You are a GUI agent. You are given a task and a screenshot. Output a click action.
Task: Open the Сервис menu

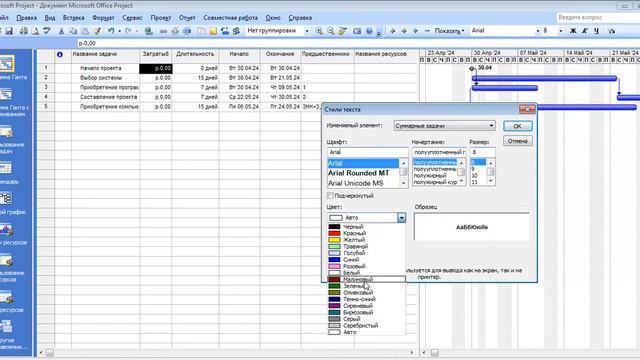tap(132, 18)
